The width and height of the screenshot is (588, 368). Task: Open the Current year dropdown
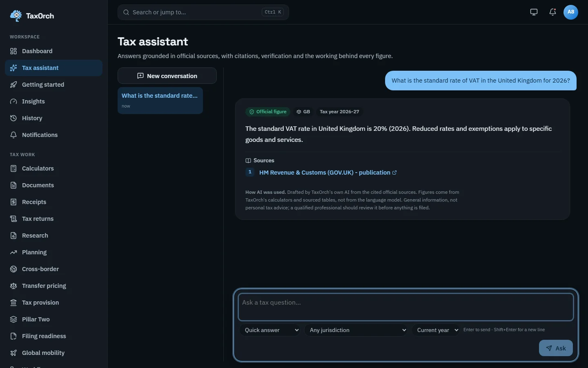pyautogui.click(x=436, y=330)
